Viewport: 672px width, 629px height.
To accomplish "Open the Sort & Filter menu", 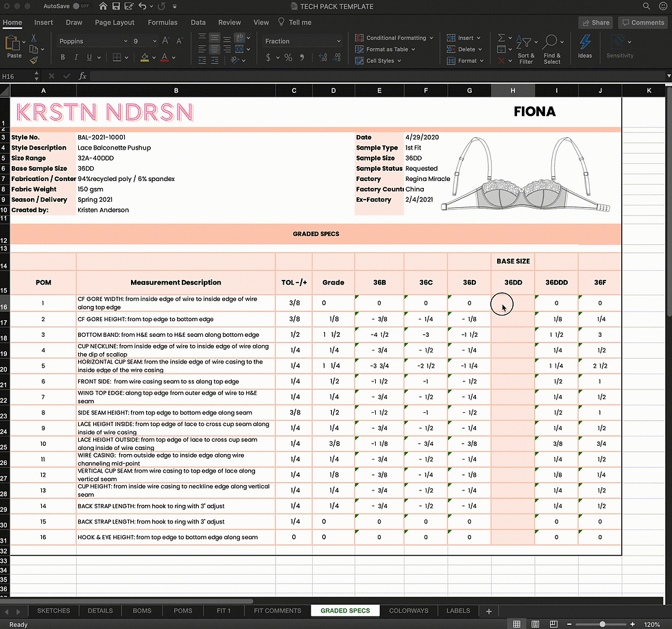I will click(x=527, y=49).
